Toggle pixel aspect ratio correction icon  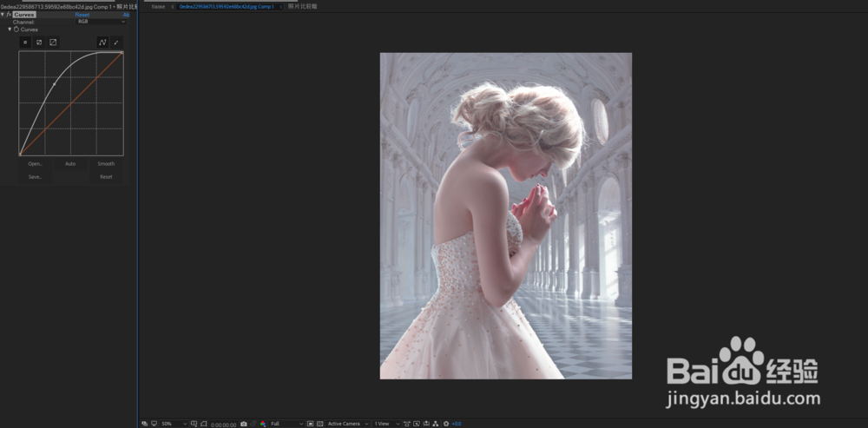(407, 424)
